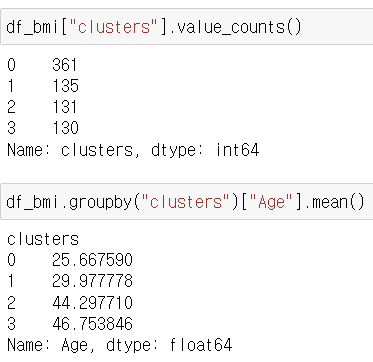Click the count value 130
Viewport: 373px width, 362px height.
[65, 128]
